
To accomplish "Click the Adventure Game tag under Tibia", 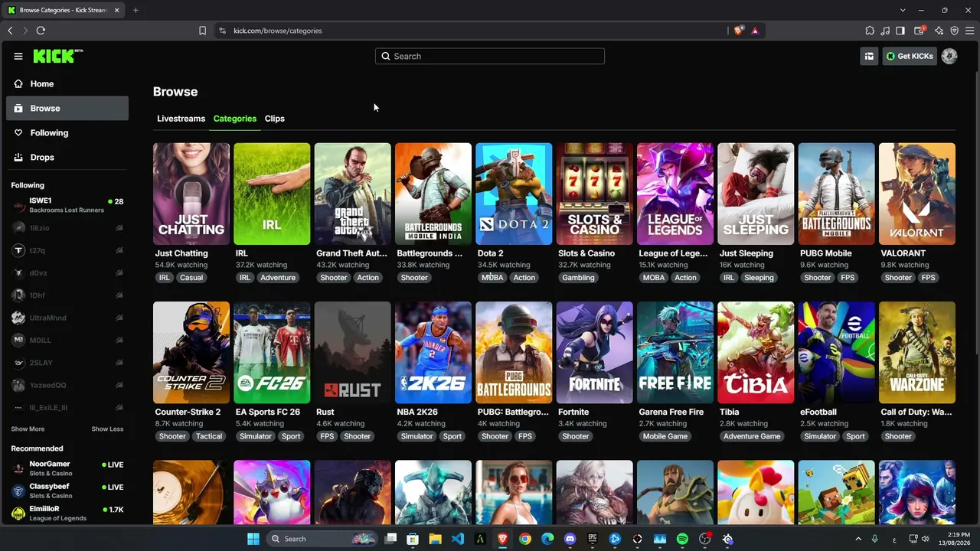I will tap(752, 436).
